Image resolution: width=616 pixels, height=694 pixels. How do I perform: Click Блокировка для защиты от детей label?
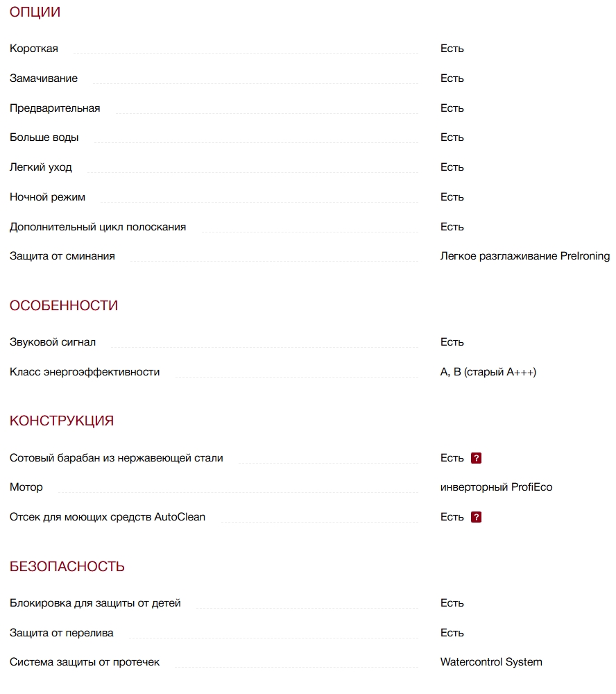point(95,603)
